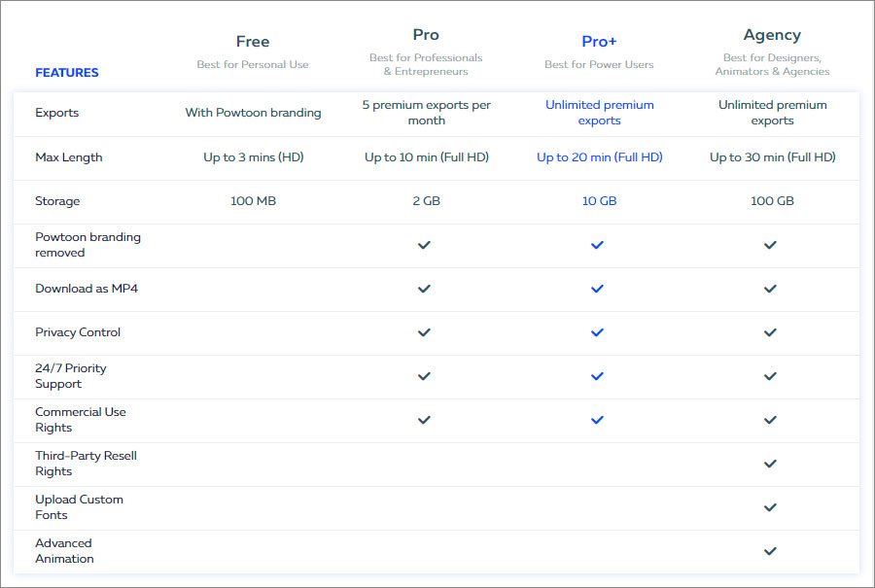Viewport: 875px width, 588px height.
Task: Click 'Up to 20 min (Full HD)' cell
Action: [599, 157]
